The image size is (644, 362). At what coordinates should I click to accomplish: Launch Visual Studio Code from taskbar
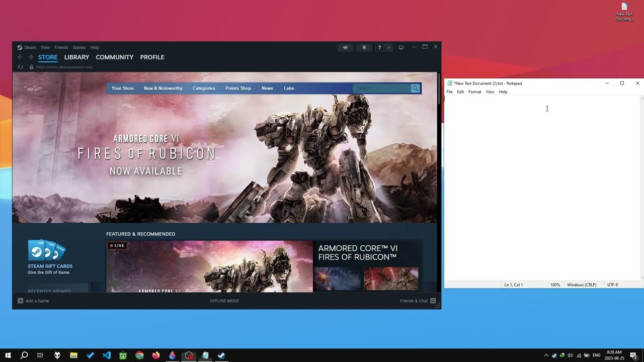(107, 355)
